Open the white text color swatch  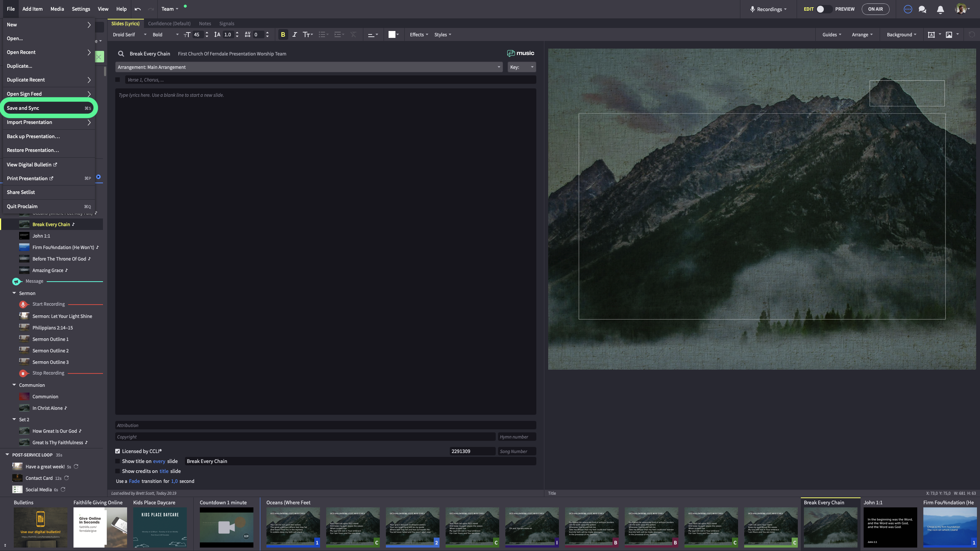392,34
